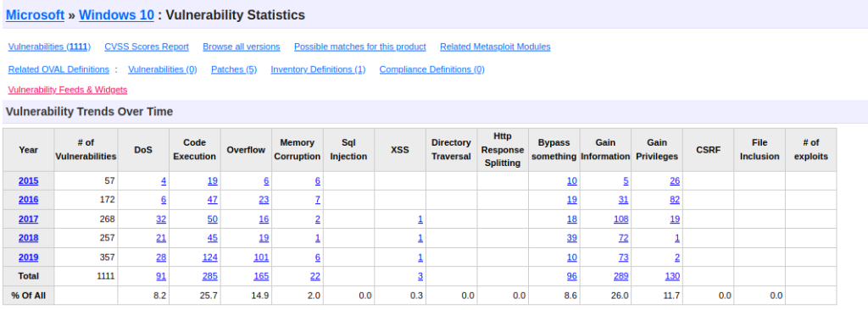This screenshot has height=310, width=868.
Task: Select the 2017 year row link
Action: 28,219
